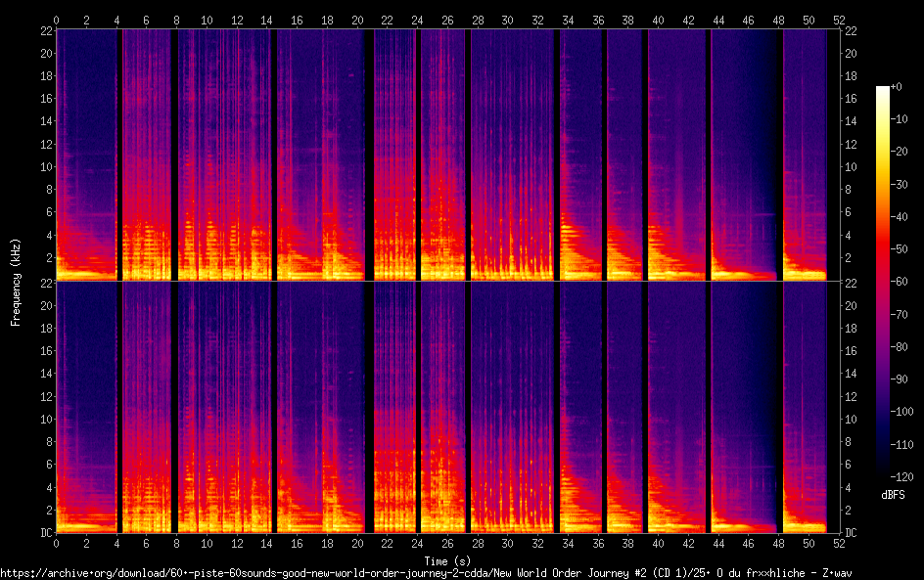
Task: Click the '-60' color scale label
Action: [x=899, y=282]
